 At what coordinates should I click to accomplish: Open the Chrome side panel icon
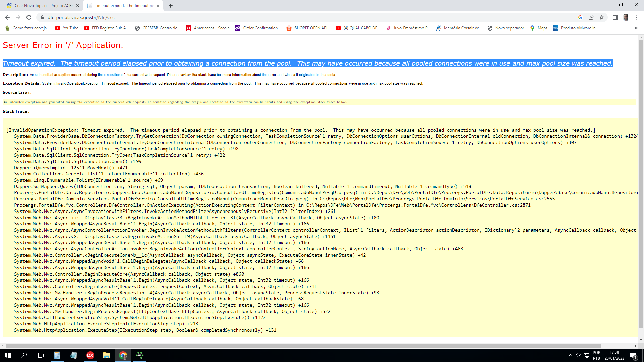[615, 17]
